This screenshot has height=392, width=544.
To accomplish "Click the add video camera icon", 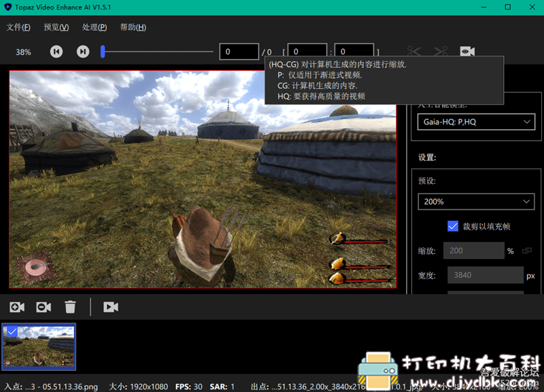I will pyautogui.click(x=17, y=307).
